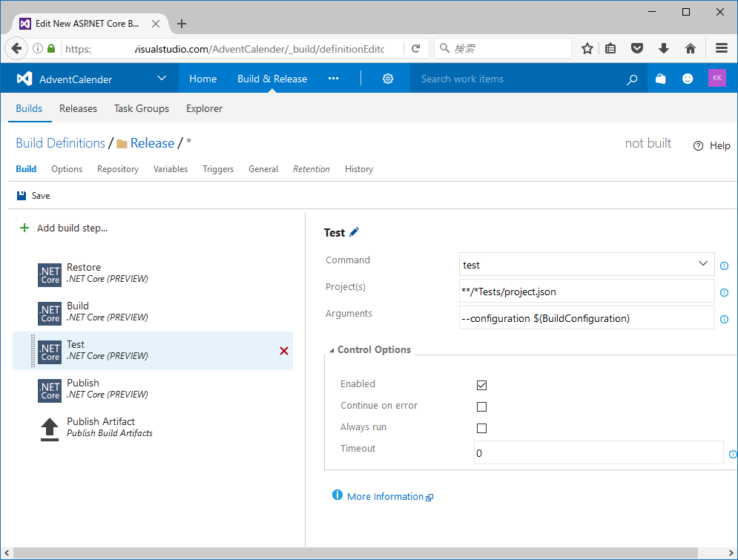Expand the AdventCalender project dropdown chevron
Viewport: 738px width, 560px height.
tap(162, 78)
